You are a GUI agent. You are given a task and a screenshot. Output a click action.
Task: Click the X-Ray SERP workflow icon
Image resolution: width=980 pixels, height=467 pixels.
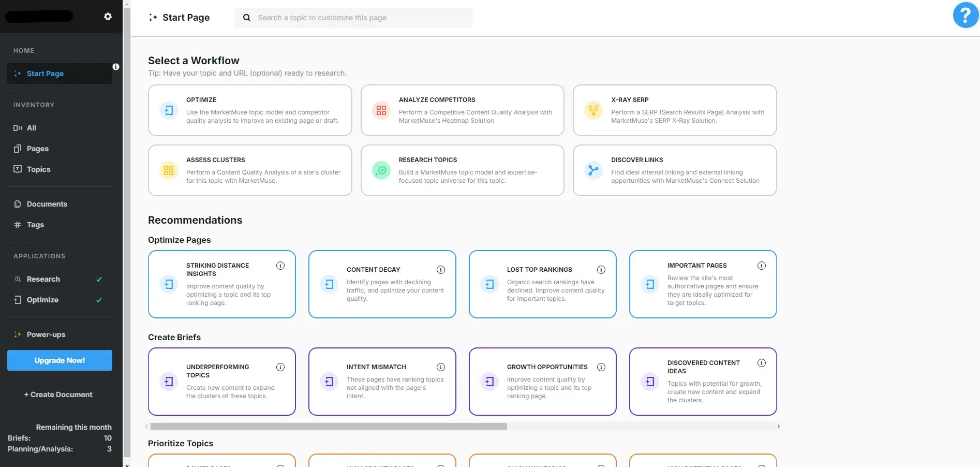coord(593,110)
